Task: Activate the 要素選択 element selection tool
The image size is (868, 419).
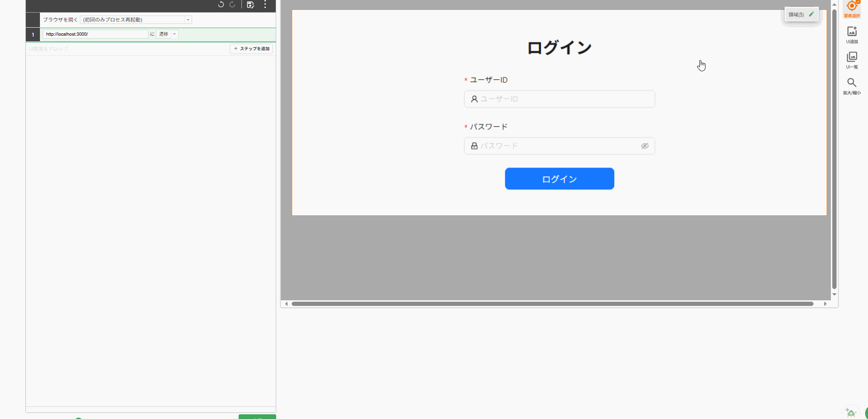Action: 852,8
